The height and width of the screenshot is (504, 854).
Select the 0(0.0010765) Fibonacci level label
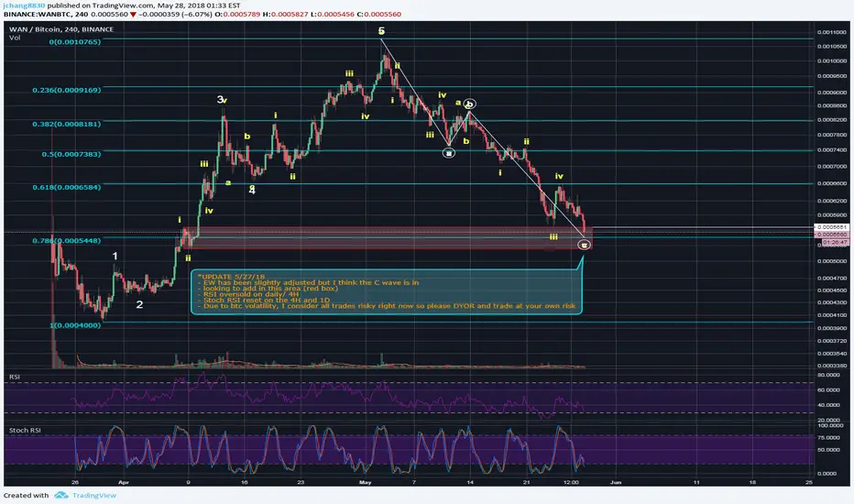coord(74,42)
